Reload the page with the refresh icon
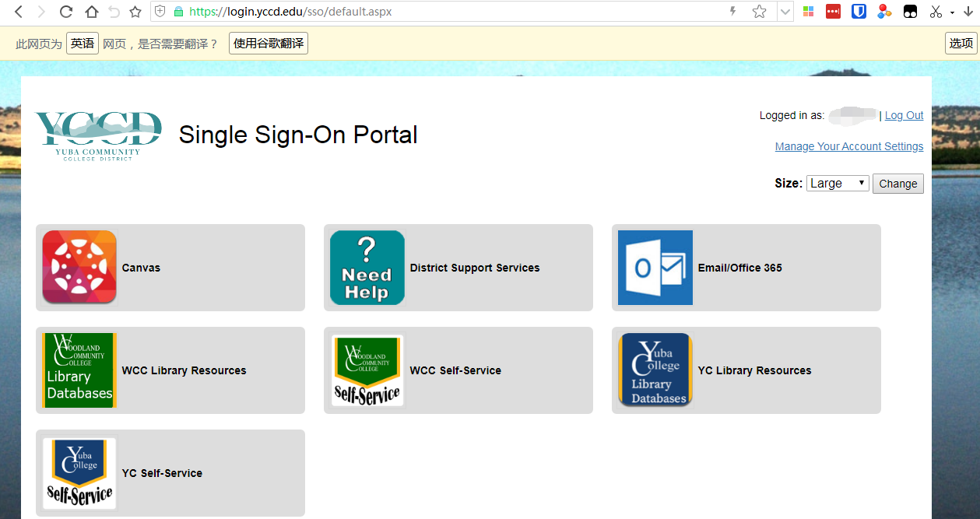 click(x=66, y=12)
